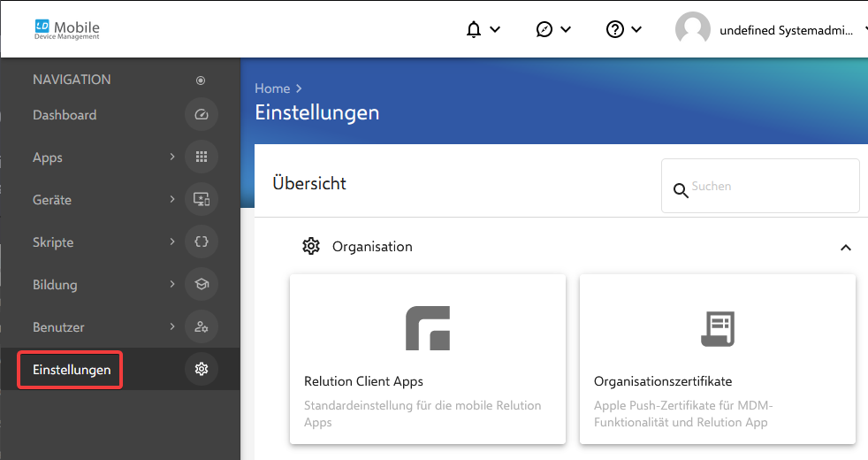This screenshot has height=460, width=868.
Task: Expand the compass menu chevron
Action: pyautogui.click(x=566, y=29)
